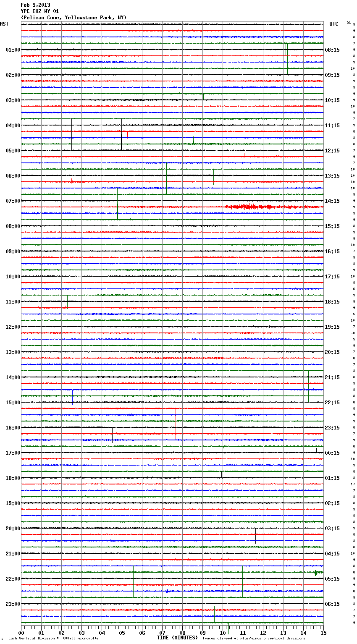The image size is (357, 644).
Task: Click the TIME (MINUTES) axis label
Action: [177, 638]
